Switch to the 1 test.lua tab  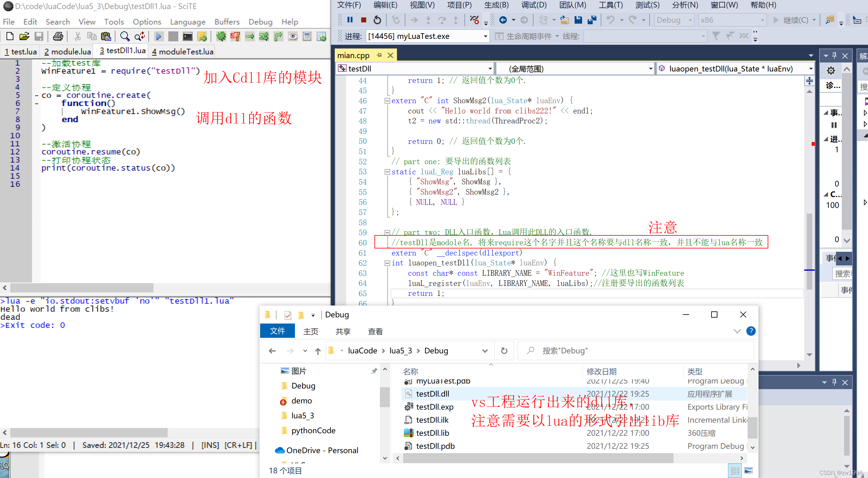click(21, 52)
